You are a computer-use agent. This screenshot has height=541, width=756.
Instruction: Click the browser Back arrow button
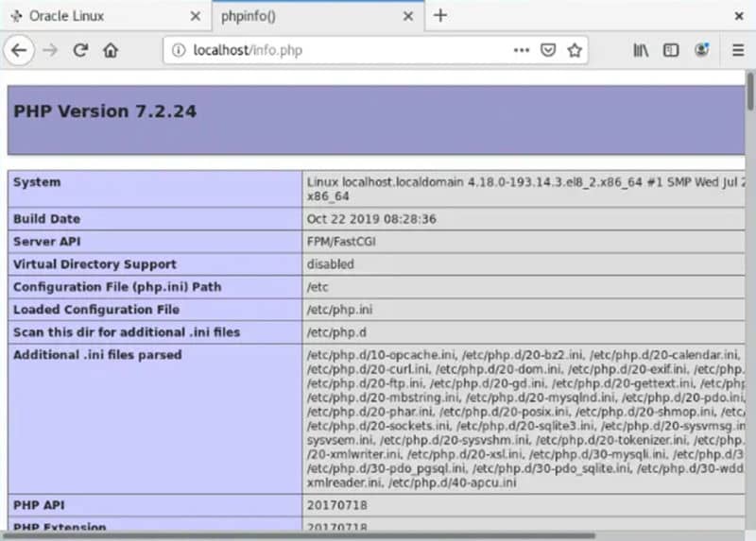pos(19,50)
